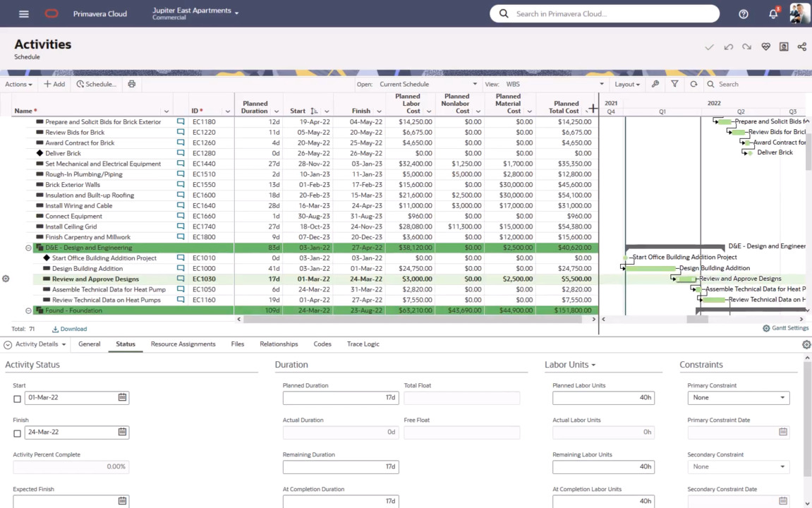The height and width of the screenshot is (508, 812).
Task: Click the undo arrow icon
Action: 728,47
